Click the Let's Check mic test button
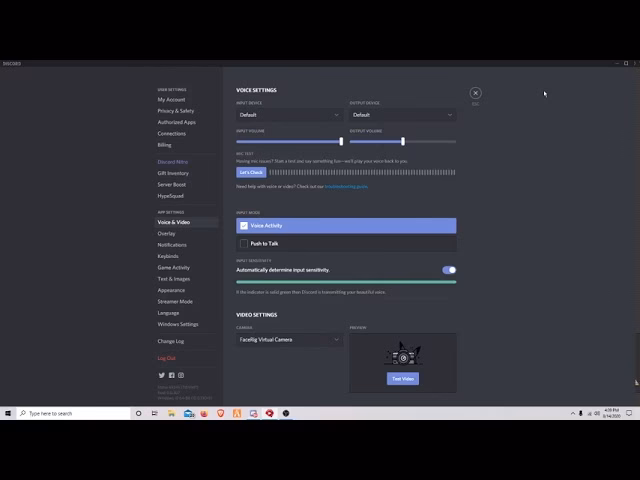The image size is (640, 480). (x=251, y=172)
